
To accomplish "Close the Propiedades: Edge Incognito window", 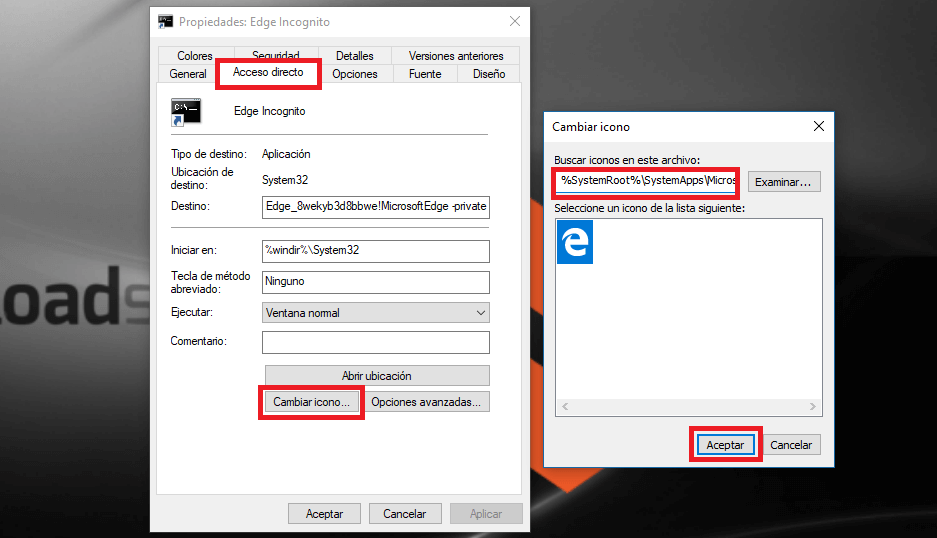I will [x=515, y=22].
